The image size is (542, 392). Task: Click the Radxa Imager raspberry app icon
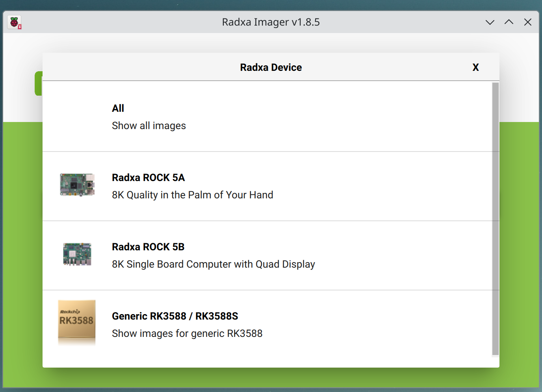tap(15, 22)
